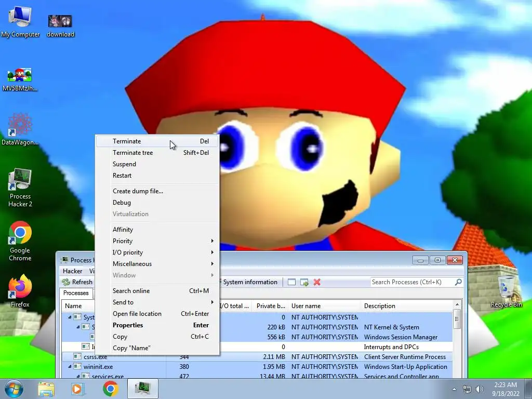Image resolution: width=532 pixels, height=399 pixels.
Task: Select the MV5BMzJh... image file icon
Action: tap(20, 79)
